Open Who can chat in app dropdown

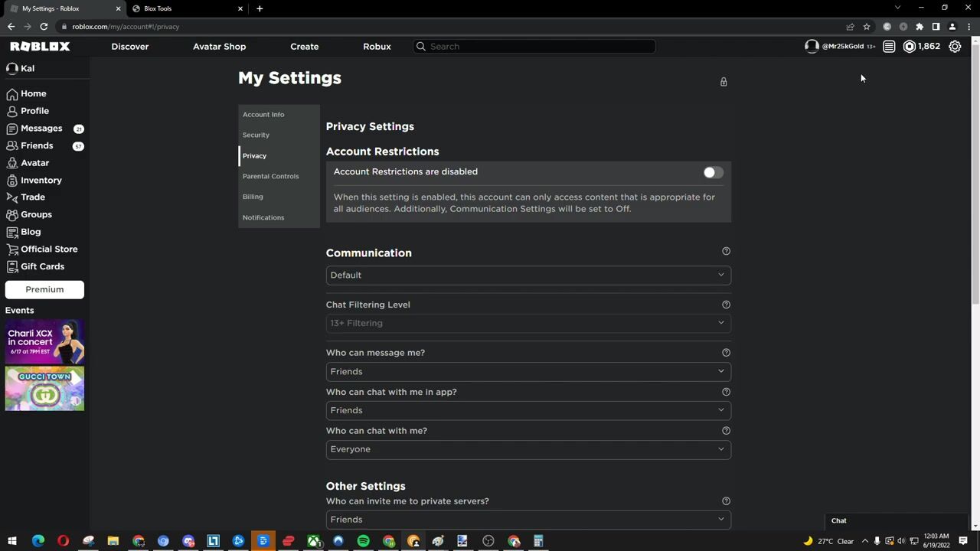528,411
